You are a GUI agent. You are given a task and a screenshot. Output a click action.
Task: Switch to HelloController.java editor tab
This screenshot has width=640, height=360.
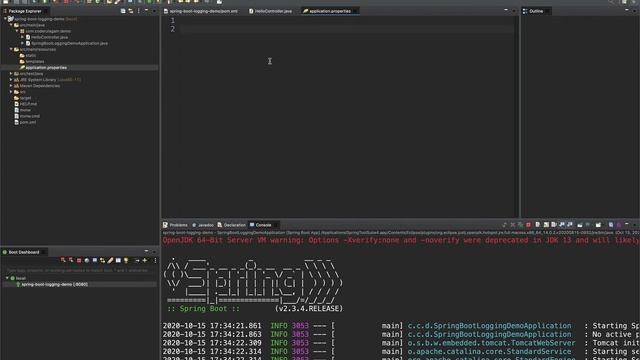click(270, 11)
